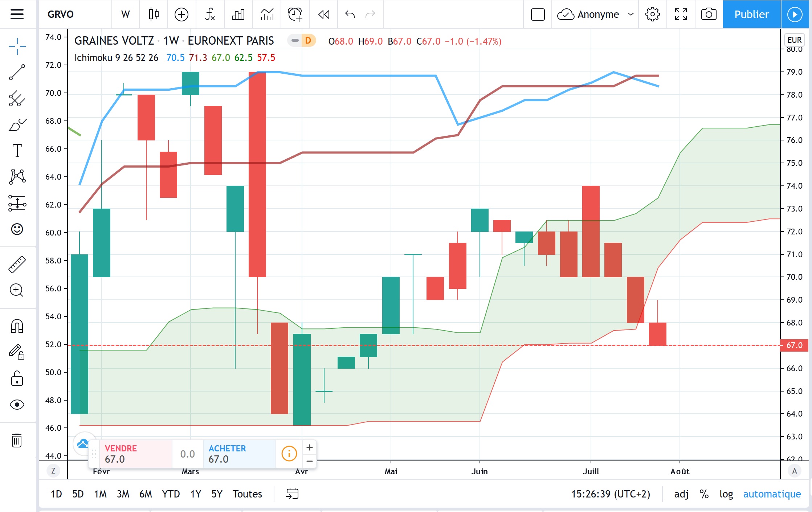The image size is (812, 512).
Task: Activate the magnet mode icon
Action: point(17,326)
